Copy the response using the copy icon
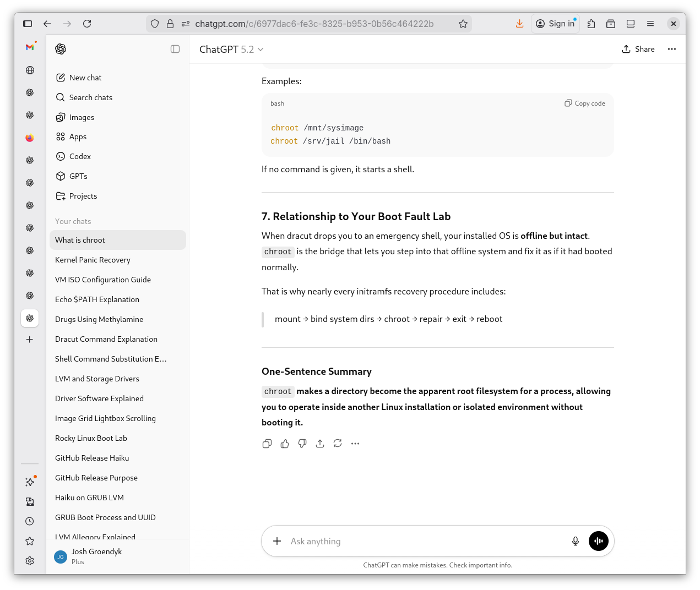This screenshot has height=590, width=700. 267,444
